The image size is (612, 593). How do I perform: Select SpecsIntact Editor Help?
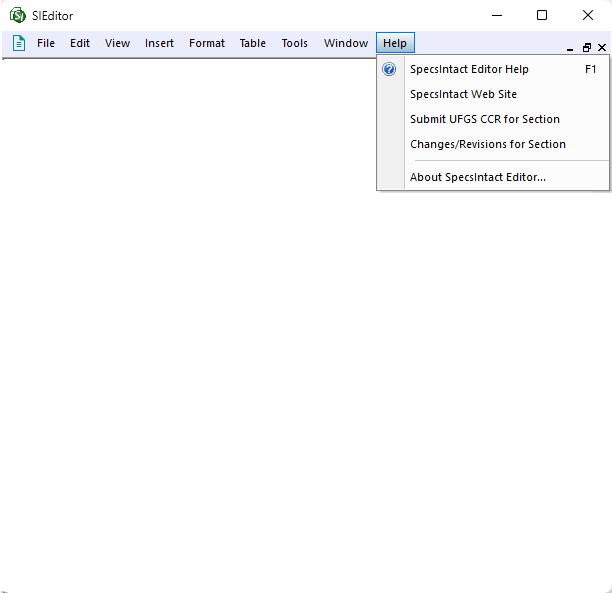493,69
